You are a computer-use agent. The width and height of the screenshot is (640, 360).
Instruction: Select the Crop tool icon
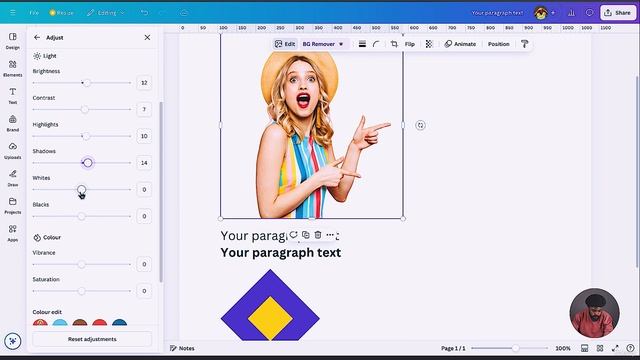pyautogui.click(x=394, y=44)
